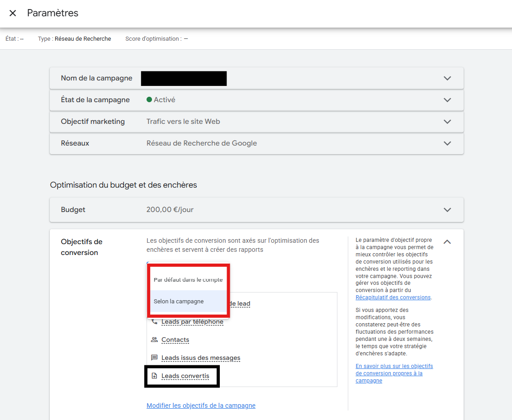Viewport: 512px width, 420px height.
Task: Collapse the Objectifs de conversion section
Action: [447, 242]
